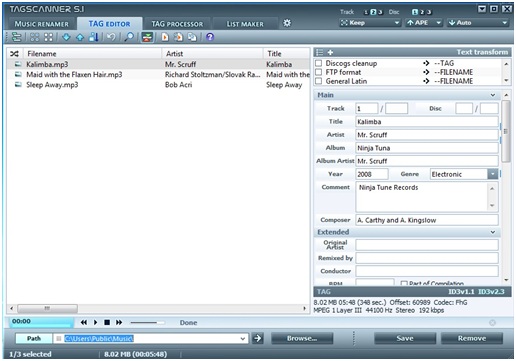516x361 pixels.
Task: Click the select all files icon
Action: pyautogui.click(x=35, y=37)
